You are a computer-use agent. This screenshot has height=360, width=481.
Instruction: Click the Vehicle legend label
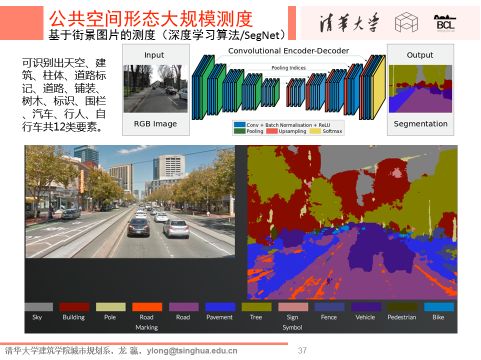tap(365, 317)
